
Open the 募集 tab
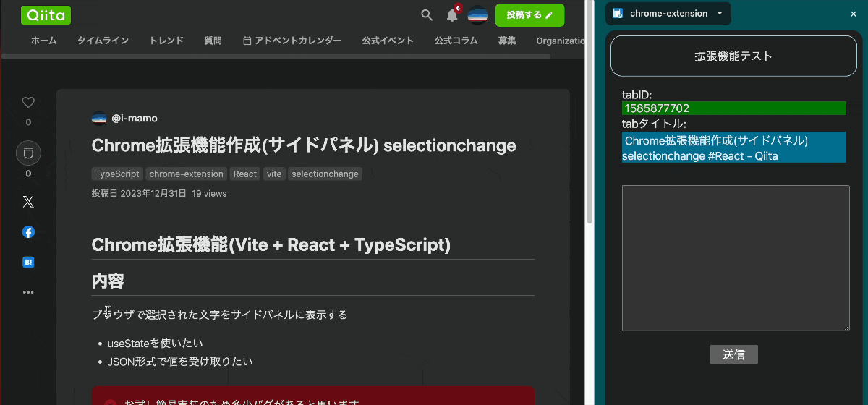507,40
